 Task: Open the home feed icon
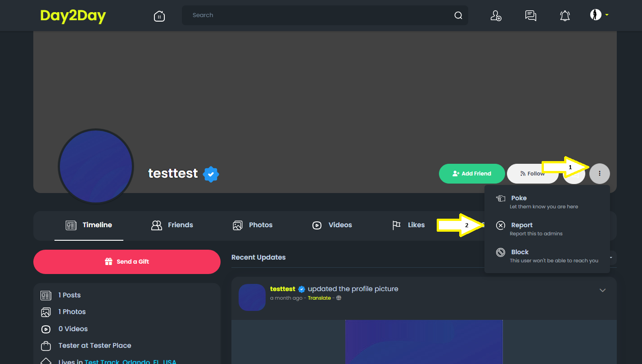point(159,16)
